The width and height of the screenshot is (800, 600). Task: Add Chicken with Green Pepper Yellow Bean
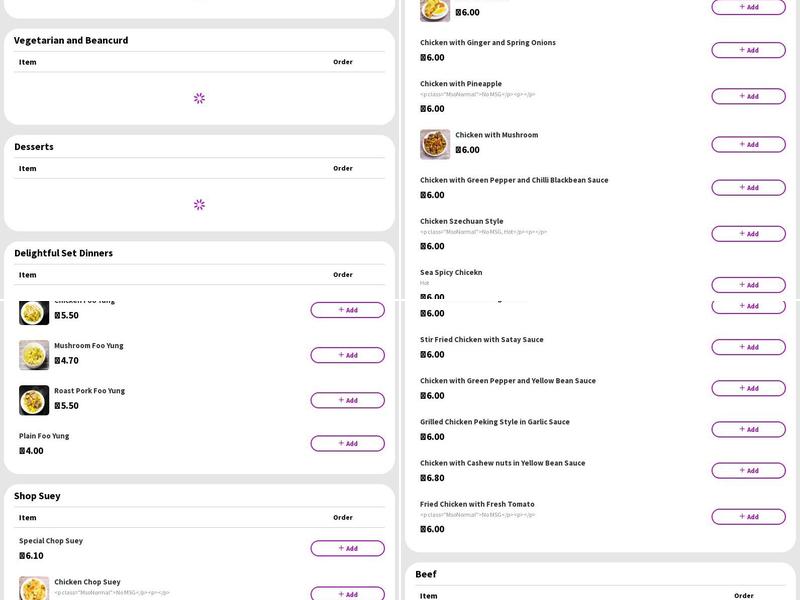point(748,388)
